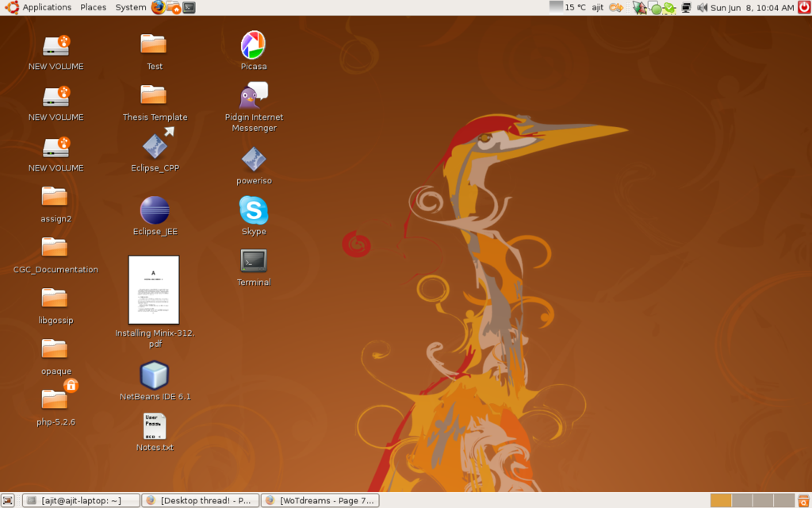Viewport: 812px width, 508px height.
Task: Click the power/shutdown button in panel
Action: (x=804, y=7)
